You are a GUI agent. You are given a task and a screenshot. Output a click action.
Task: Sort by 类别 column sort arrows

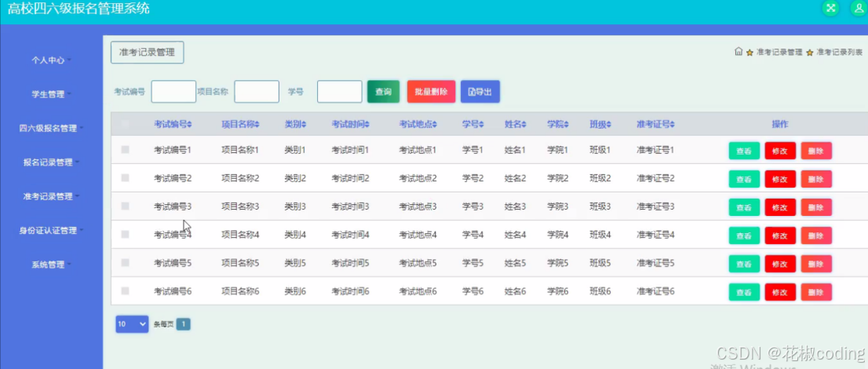[304, 125]
